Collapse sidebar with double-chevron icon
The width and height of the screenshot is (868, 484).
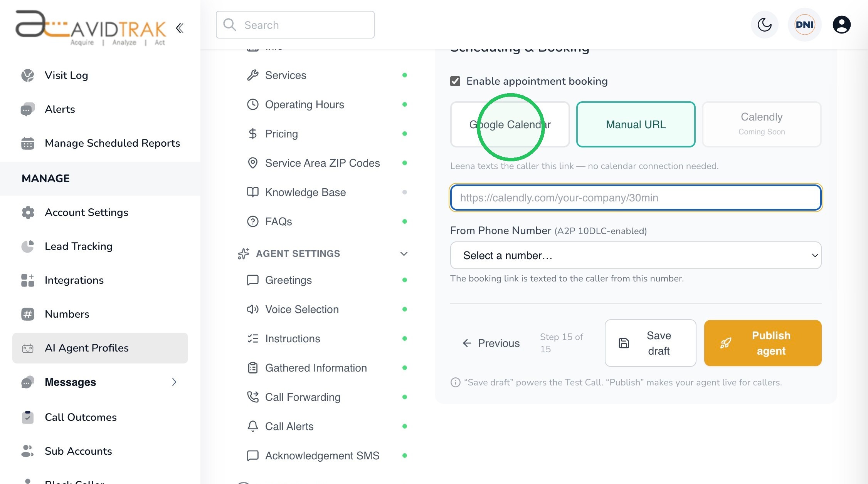180,28
